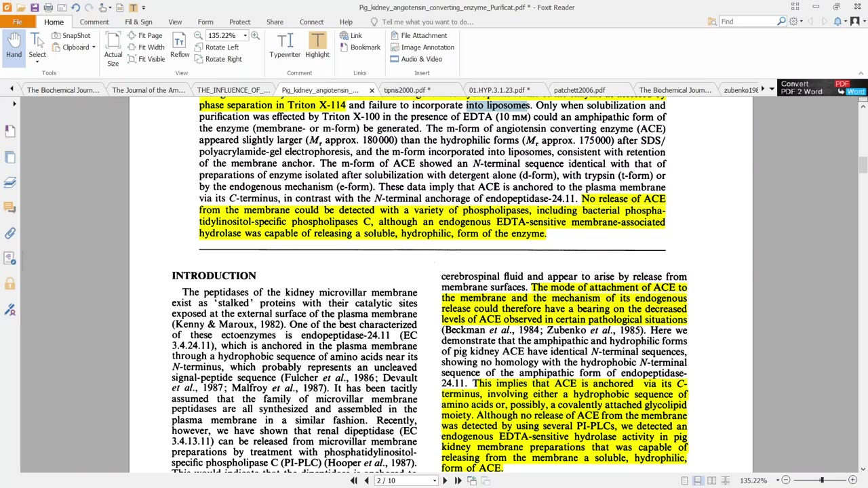Enable facing pages view mode
Image resolution: width=868 pixels, height=488 pixels.
click(711, 481)
